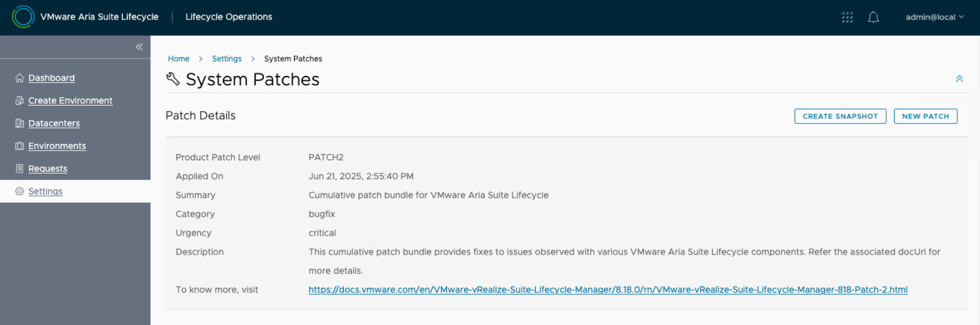Image resolution: width=980 pixels, height=325 pixels.
Task: Click the Requests list icon
Action: pyautogui.click(x=20, y=169)
